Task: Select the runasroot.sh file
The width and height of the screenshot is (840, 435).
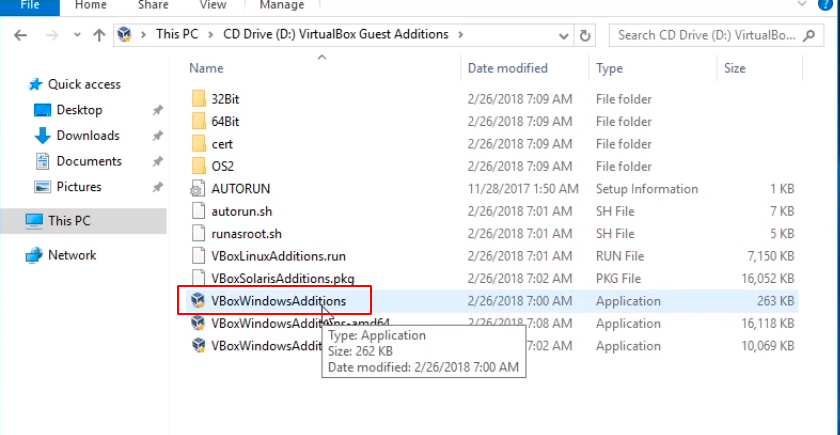Action: pyautogui.click(x=246, y=234)
